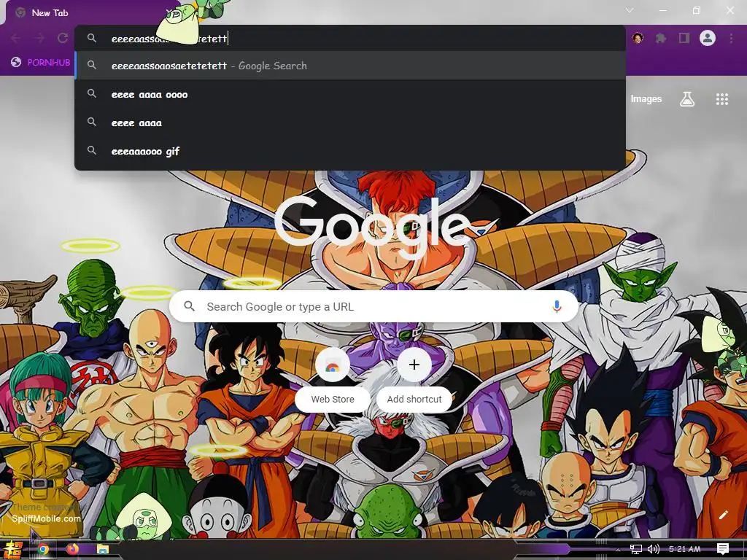Select the New Tab tab
This screenshot has height=560, width=747.
point(90,13)
